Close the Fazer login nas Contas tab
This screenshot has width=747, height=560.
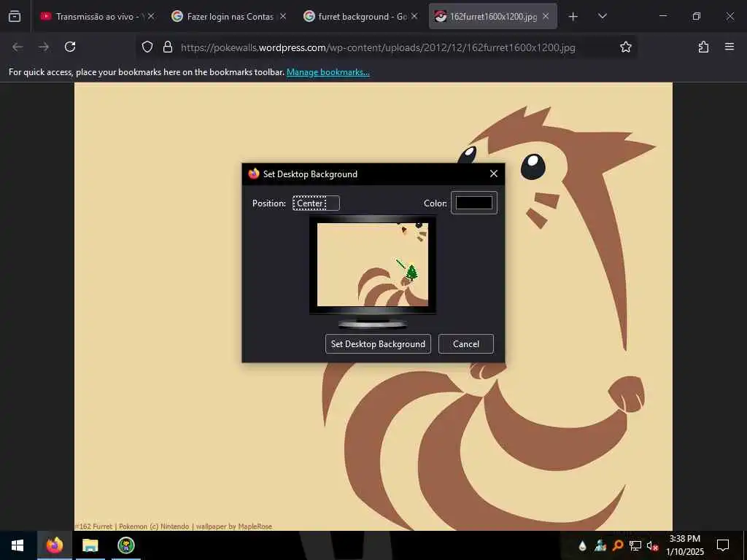[283, 16]
